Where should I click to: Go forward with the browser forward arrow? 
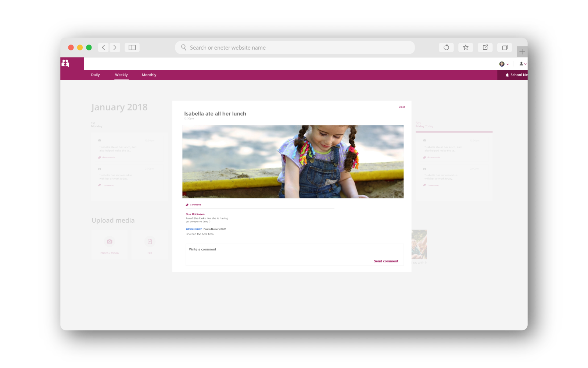pos(115,47)
